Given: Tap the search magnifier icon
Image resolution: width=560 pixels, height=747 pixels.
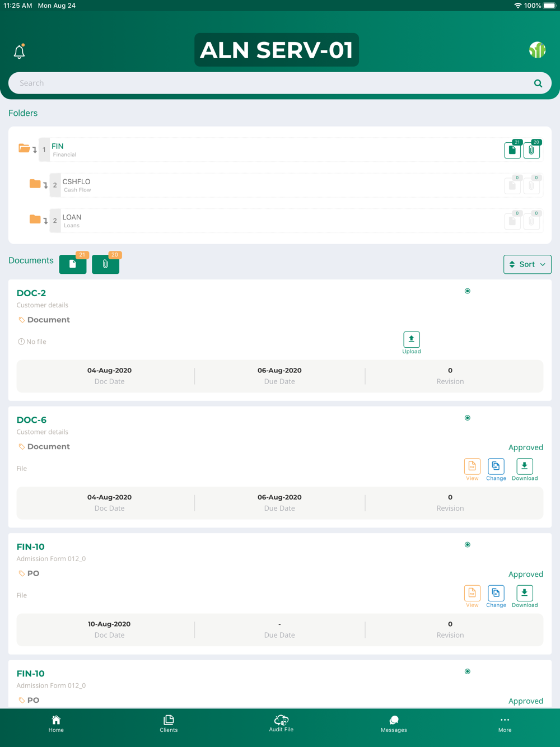Looking at the screenshot, I should [x=538, y=83].
